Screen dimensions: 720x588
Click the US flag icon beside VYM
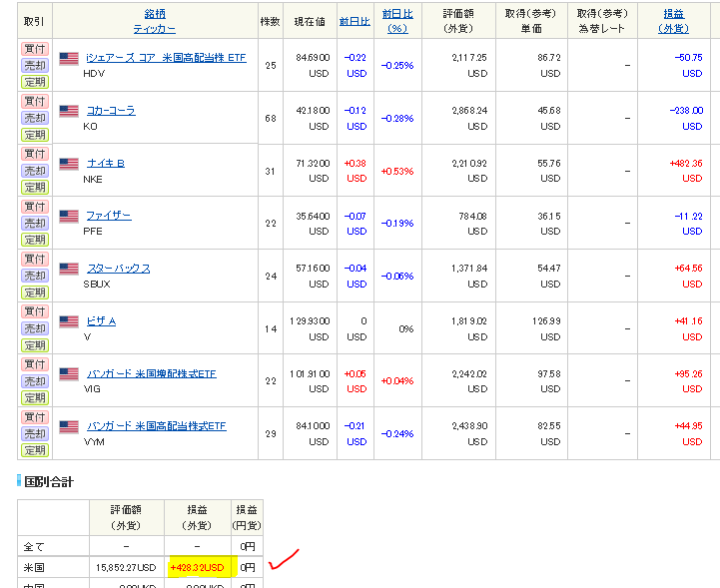(69, 427)
